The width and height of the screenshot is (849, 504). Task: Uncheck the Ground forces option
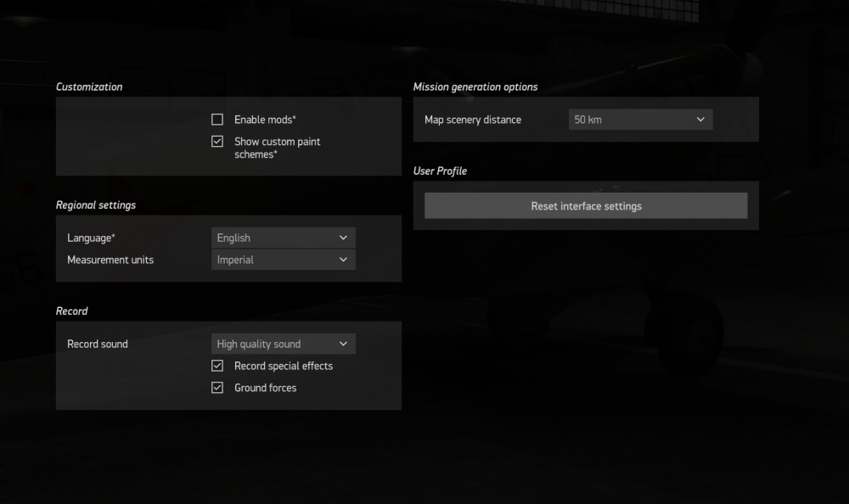click(x=217, y=388)
